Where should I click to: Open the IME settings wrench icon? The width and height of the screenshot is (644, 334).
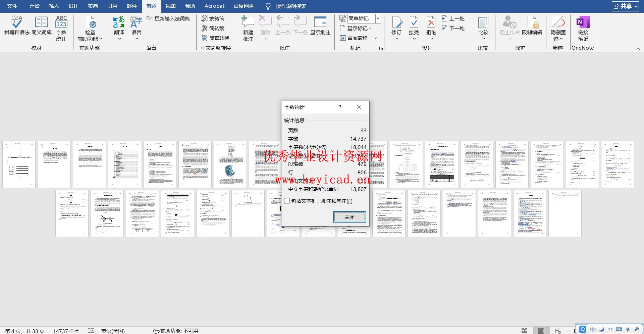(x=637, y=329)
